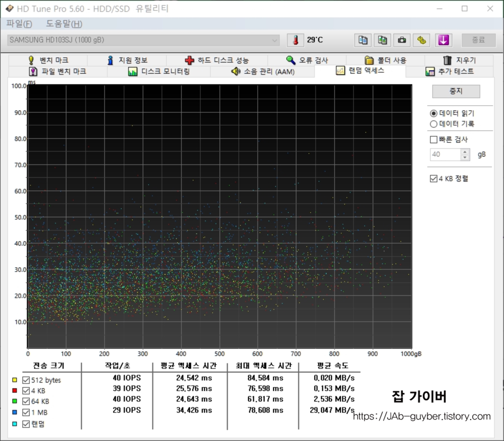
Task: Click the speaker icon on 소음 관리 (AAM) tab
Action: tap(236, 71)
